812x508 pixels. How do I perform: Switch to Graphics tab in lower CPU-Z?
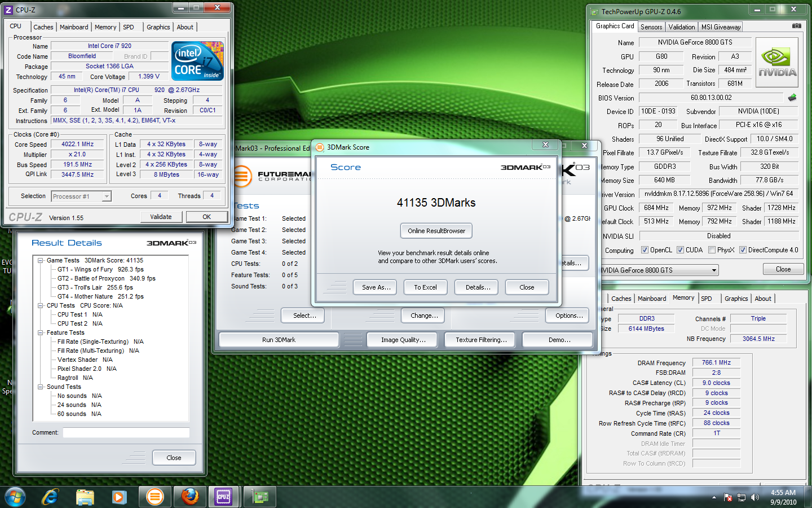[736, 299]
